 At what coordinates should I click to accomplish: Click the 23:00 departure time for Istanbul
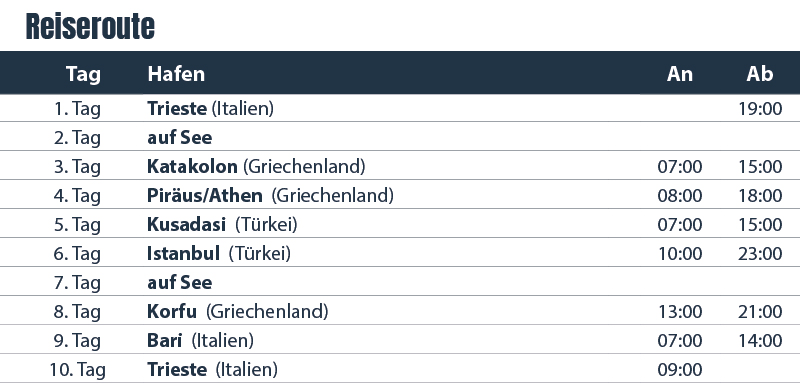(760, 254)
